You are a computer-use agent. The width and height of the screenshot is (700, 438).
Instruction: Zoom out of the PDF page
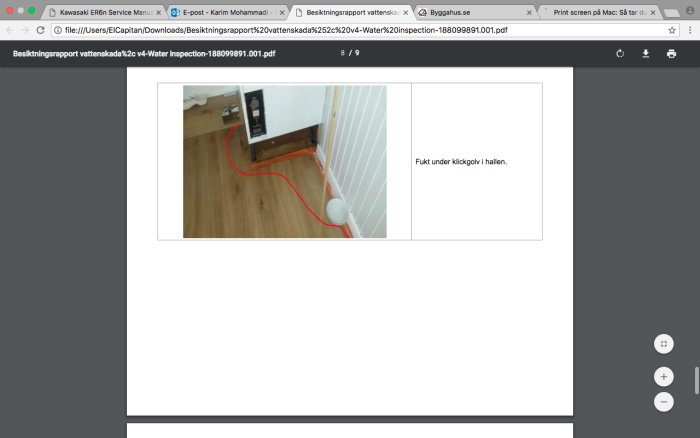[x=664, y=402]
